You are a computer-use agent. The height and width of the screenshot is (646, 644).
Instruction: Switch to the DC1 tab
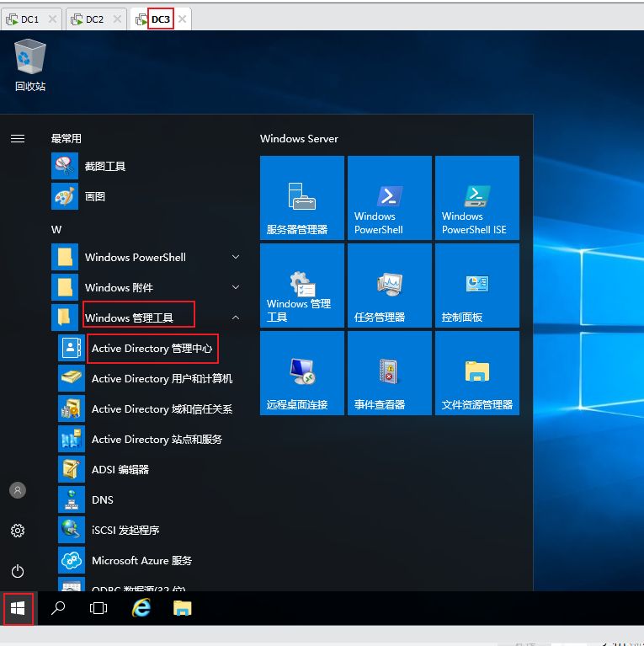[29, 19]
